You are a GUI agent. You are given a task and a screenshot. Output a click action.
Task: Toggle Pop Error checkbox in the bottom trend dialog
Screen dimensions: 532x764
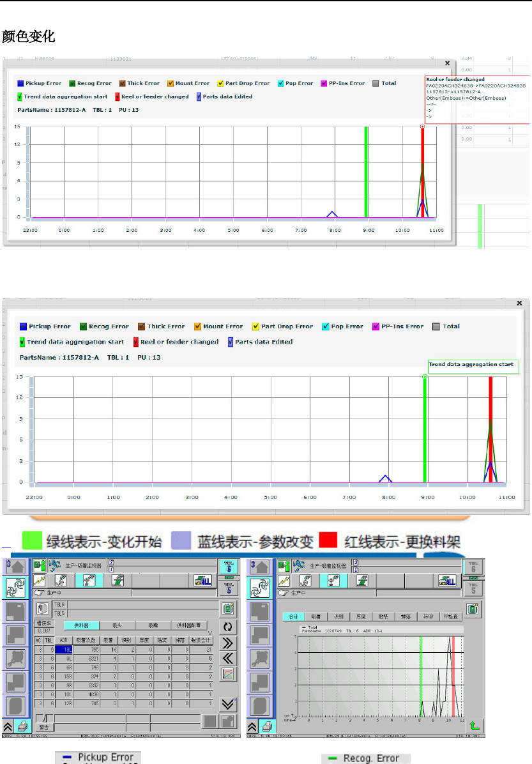pyautogui.click(x=326, y=326)
